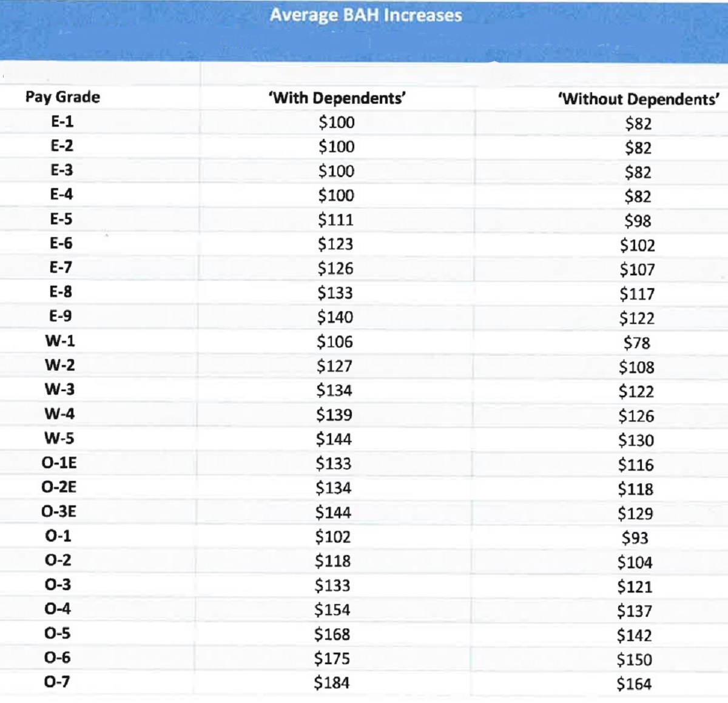728x703 pixels.
Task: Select the O-7 Without Dependents value $164
Action: [635, 684]
